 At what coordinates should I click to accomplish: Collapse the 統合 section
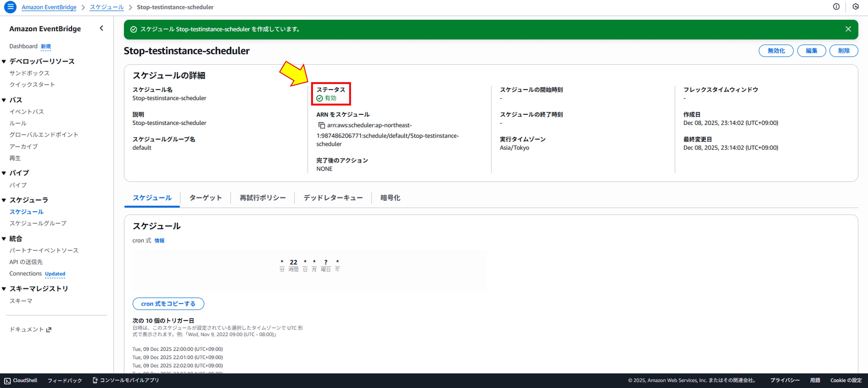click(x=4, y=239)
